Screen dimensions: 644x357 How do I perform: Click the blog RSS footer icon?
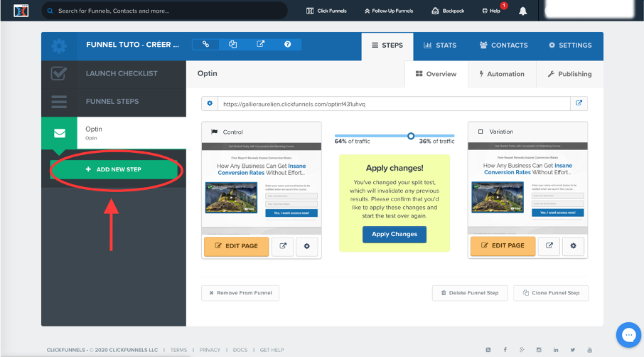(x=488, y=350)
